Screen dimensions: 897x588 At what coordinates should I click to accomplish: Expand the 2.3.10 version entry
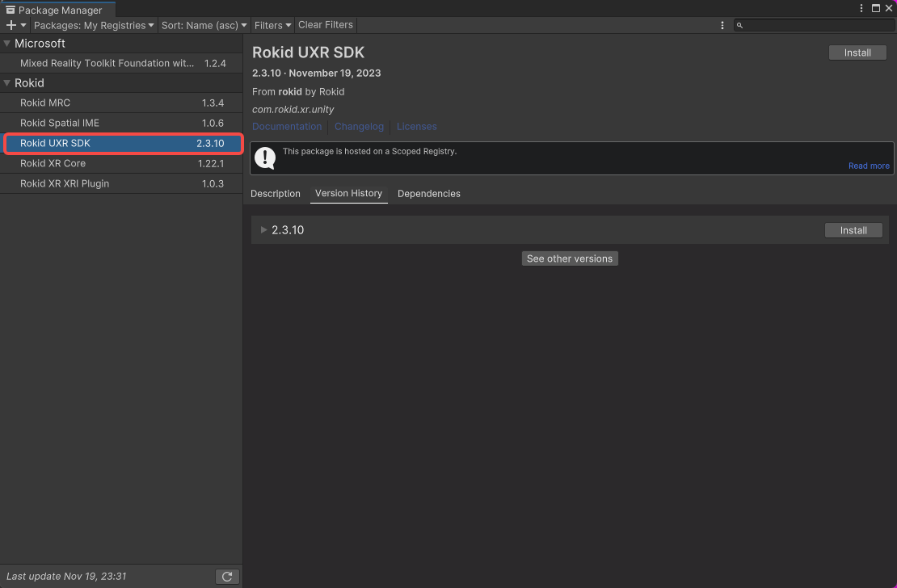[x=263, y=230]
